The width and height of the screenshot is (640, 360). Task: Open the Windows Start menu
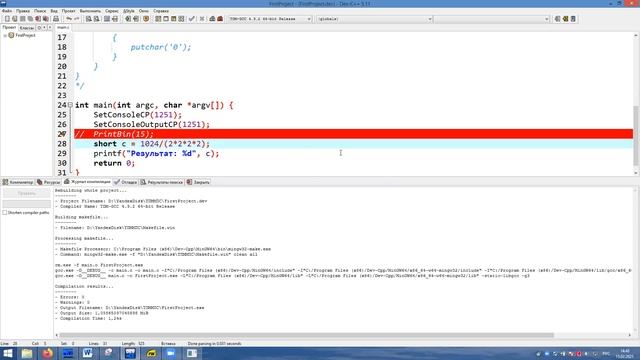click(7, 353)
